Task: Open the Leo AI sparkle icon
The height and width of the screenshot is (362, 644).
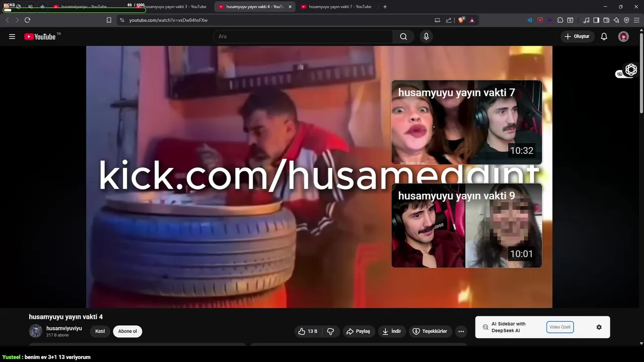Action: (616, 20)
